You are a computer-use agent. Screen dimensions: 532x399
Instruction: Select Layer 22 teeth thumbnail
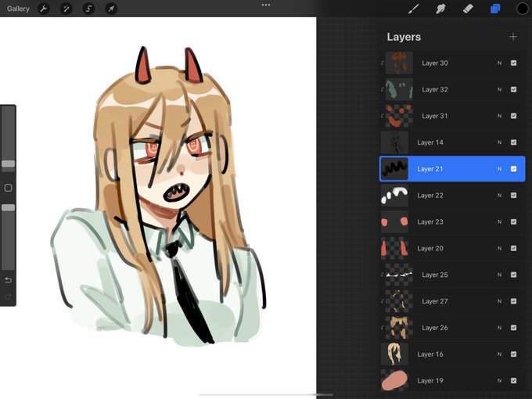(x=394, y=195)
